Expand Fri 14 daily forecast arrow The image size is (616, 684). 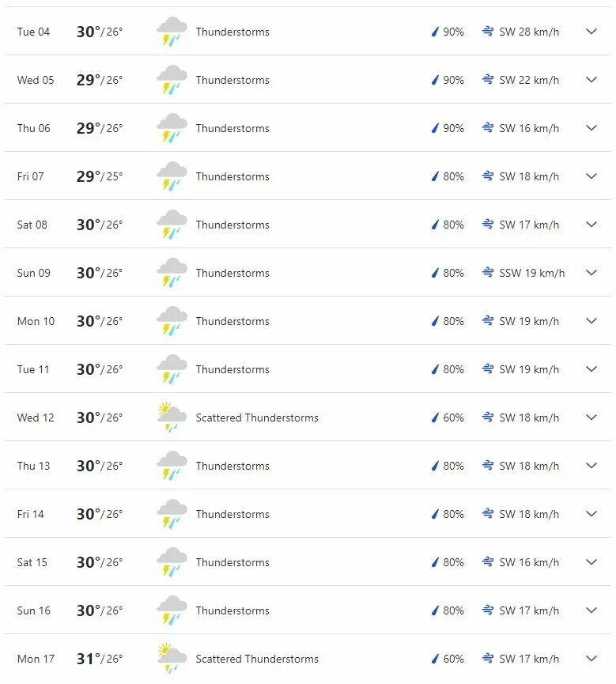591,513
